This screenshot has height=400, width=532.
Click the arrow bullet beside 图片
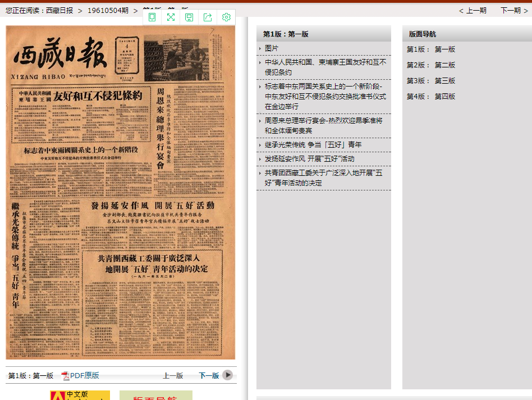[x=260, y=48]
